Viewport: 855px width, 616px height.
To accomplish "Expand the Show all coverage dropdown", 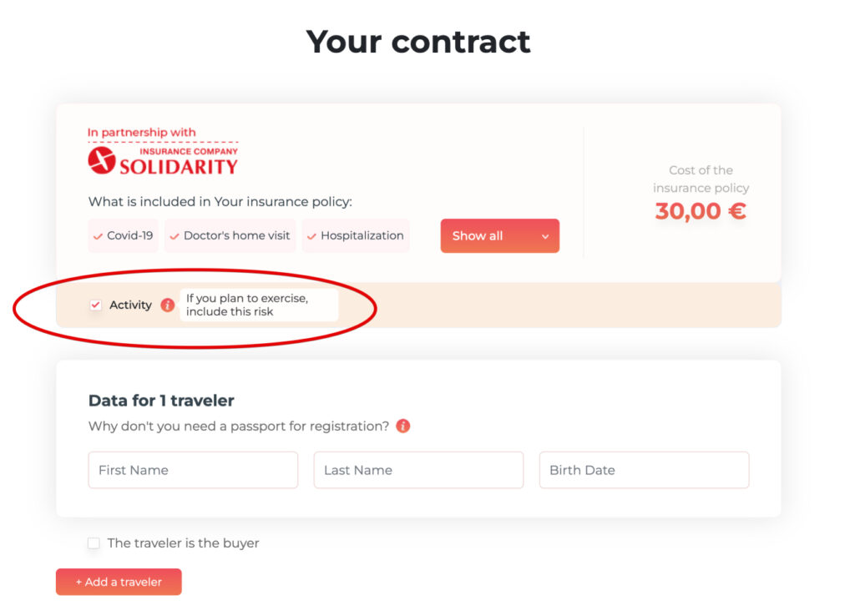I will point(500,236).
